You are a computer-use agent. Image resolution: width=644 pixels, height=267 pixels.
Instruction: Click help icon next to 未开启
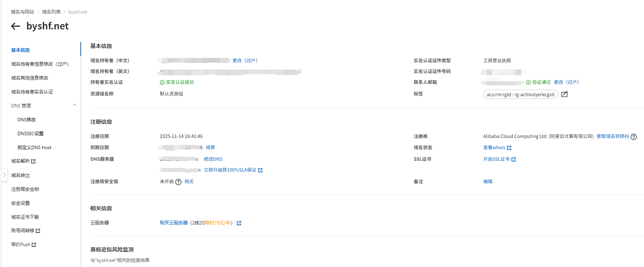tap(178, 182)
